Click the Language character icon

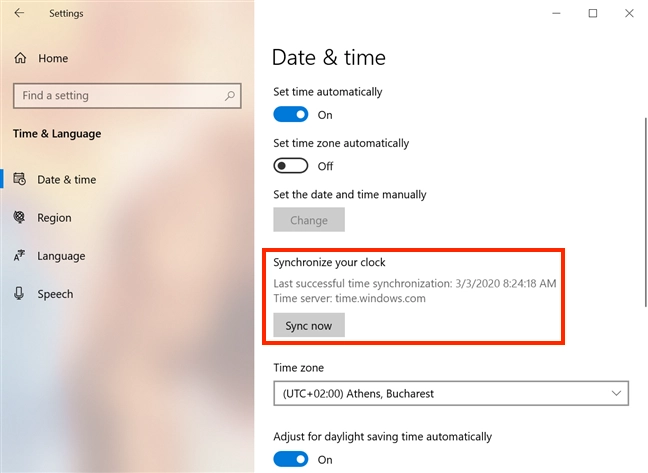pos(19,256)
